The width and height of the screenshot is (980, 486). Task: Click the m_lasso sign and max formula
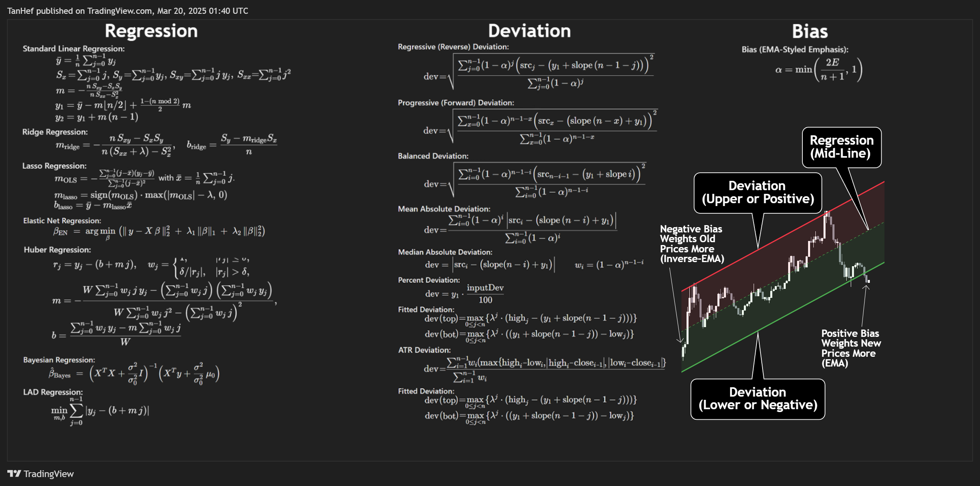[x=141, y=195]
